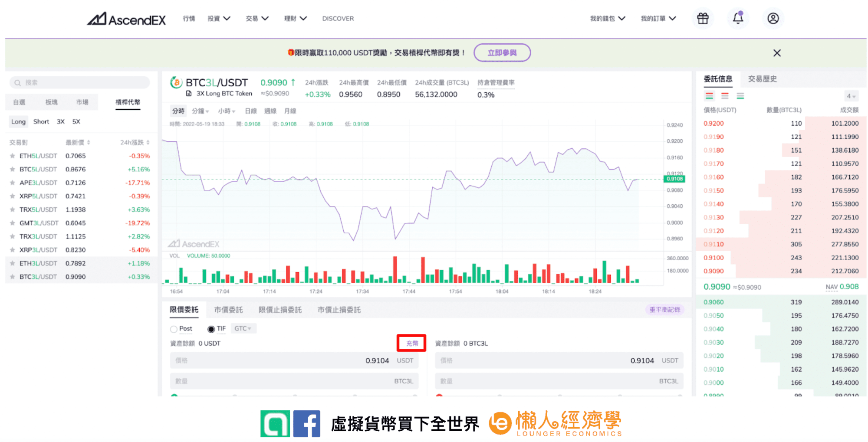
Task: Switch to the 自選 tab
Action: point(19,102)
